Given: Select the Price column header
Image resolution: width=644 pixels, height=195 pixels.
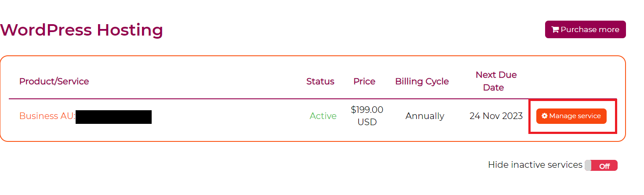Looking at the screenshot, I should tap(364, 81).
